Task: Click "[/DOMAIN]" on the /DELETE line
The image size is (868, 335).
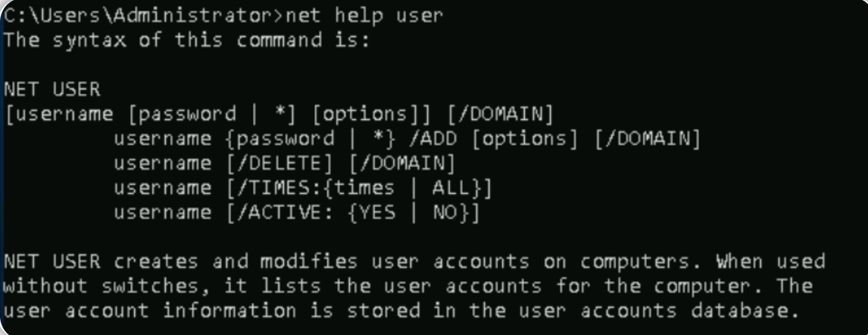Action: pyautogui.click(x=402, y=164)
